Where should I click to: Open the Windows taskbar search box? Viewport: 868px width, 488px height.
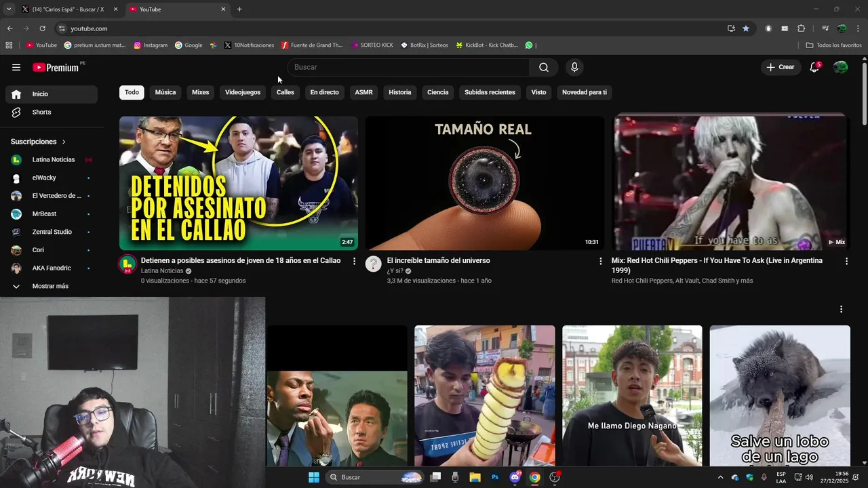click(374, 477)
